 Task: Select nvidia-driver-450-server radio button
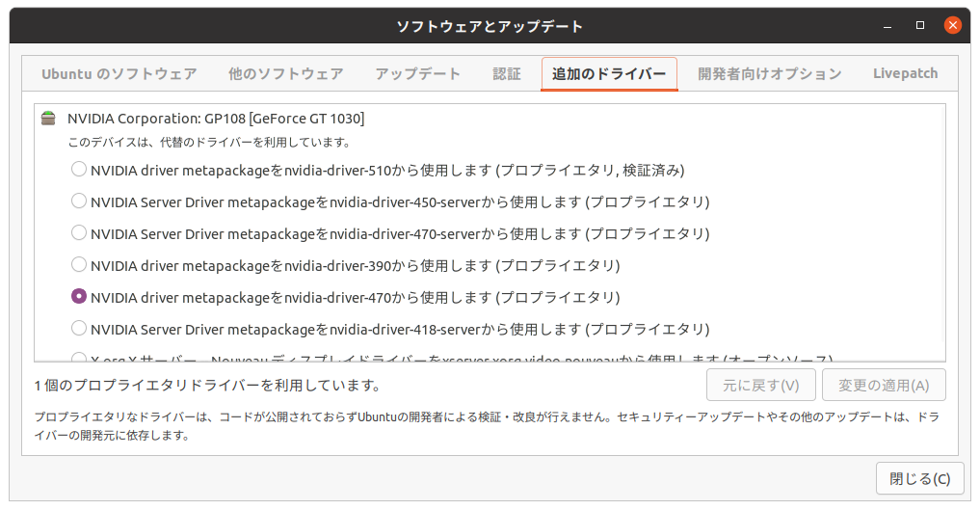(x=79, y=201)
